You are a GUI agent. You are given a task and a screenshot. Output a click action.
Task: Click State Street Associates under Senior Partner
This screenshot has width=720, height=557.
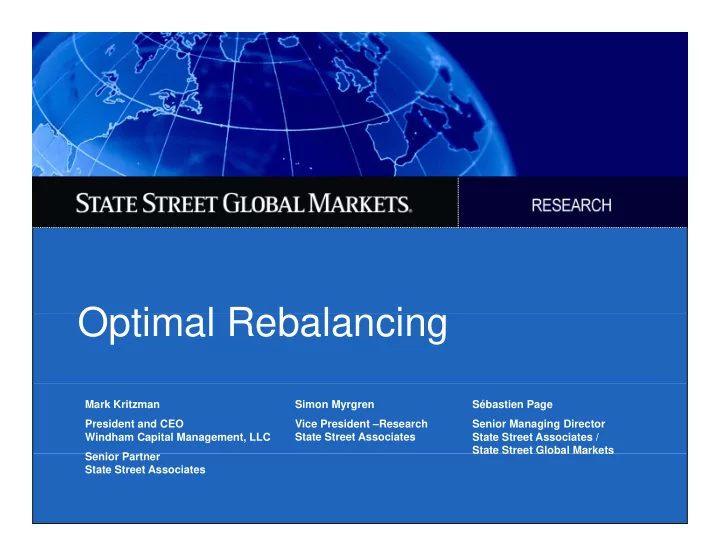[145, 470]
